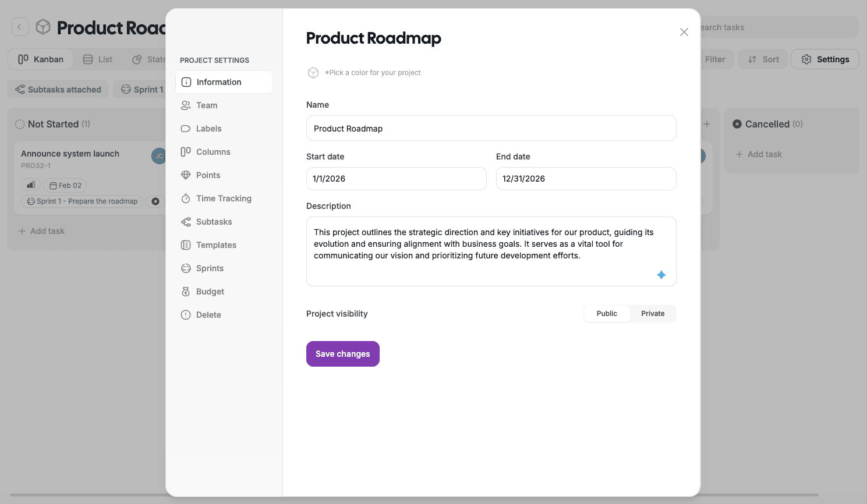The width and height of the screenshot is (867, 504).
Task: Set project visibility to Public
Action: coord(607,314)
